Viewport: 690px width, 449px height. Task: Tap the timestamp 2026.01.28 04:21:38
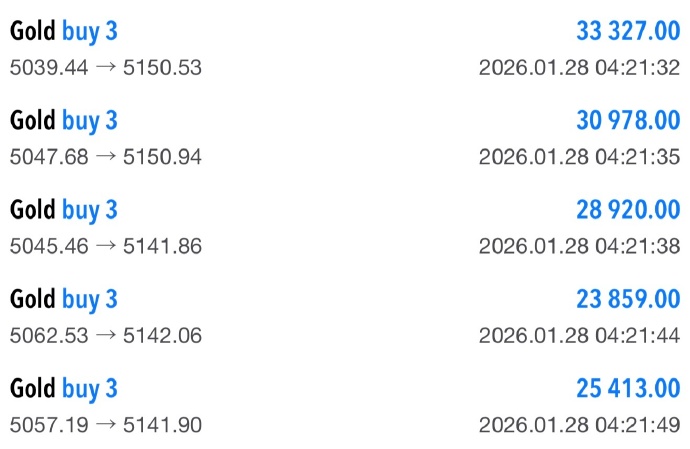pyautogui.click(x=579, y=246)
